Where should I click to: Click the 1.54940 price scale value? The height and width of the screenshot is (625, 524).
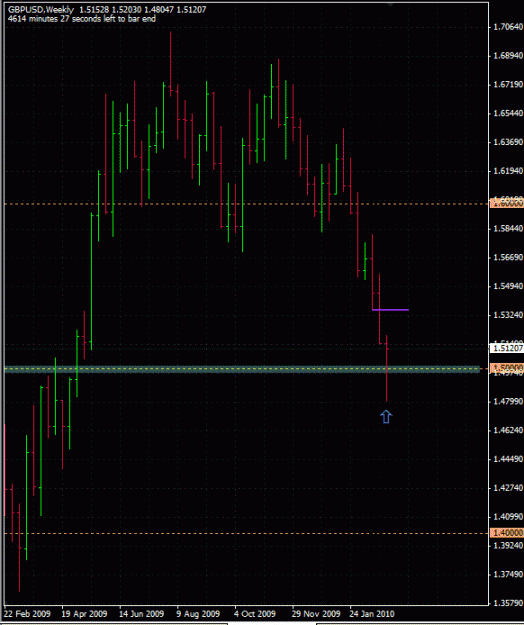pyautogui.click(x=508, y=286)
